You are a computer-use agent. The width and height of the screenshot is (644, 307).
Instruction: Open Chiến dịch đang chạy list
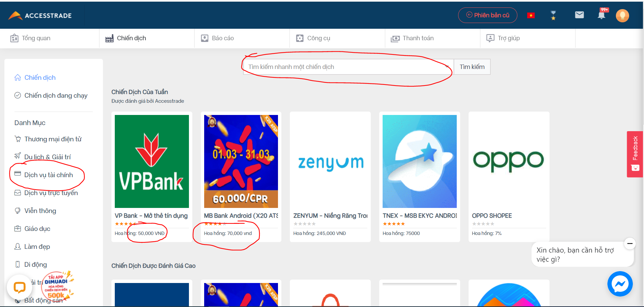[56, 95]
